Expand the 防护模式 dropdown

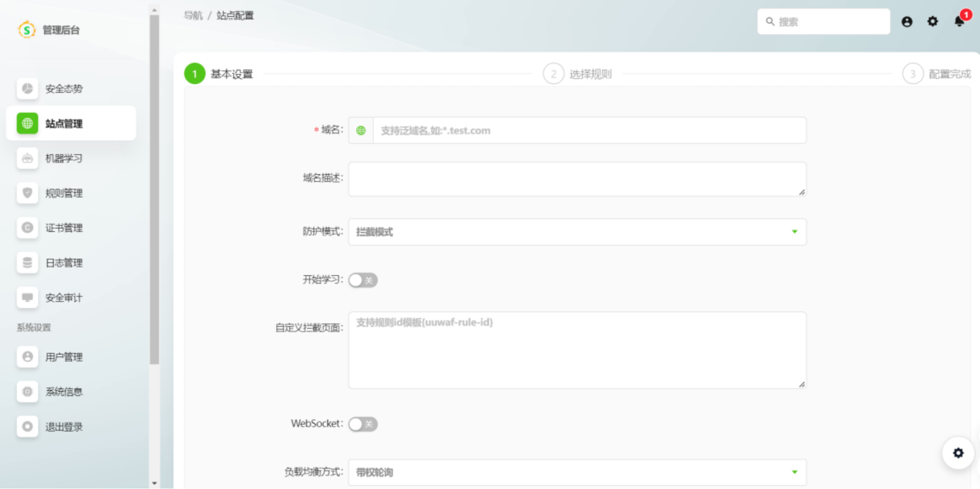[577, 232]
